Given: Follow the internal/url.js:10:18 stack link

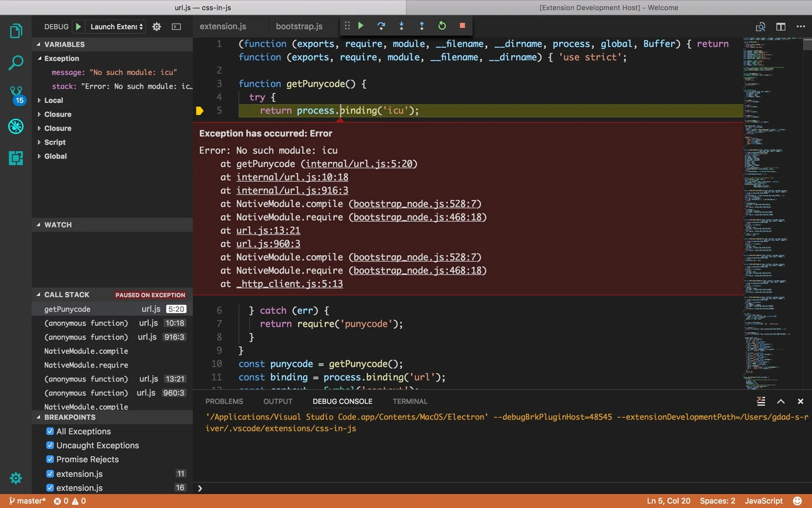Looking at the screenshot, I should 292,177.
